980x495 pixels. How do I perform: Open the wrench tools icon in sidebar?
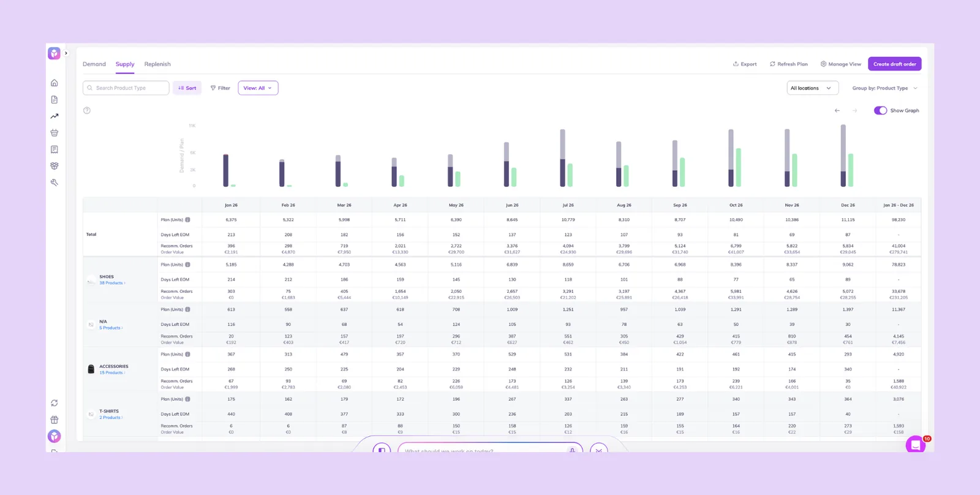(x=55, y=183)
